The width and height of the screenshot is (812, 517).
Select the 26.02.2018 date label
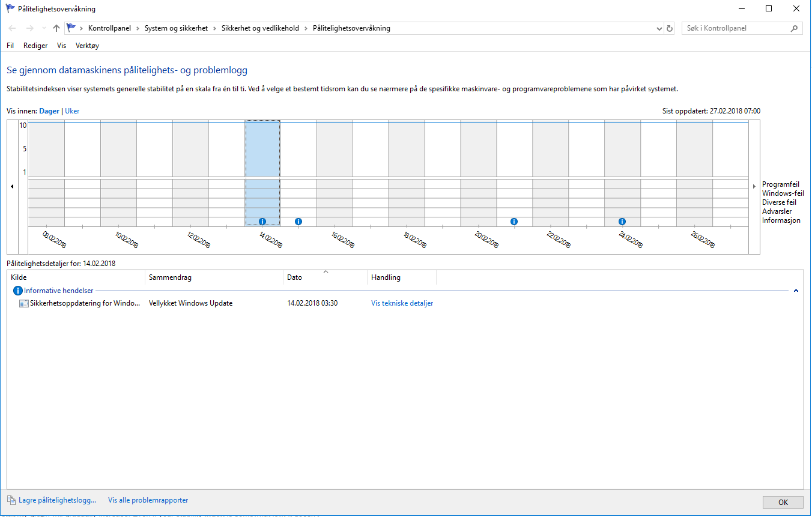point(703,240)
